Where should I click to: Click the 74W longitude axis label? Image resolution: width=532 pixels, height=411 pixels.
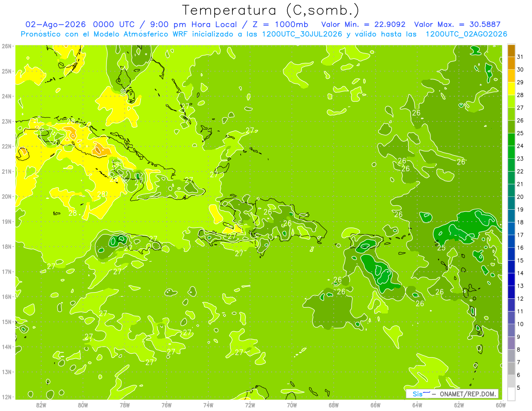pos(208,405)
